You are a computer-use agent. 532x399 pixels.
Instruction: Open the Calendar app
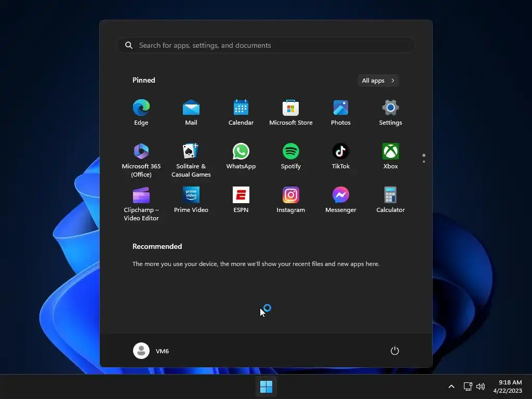pos(241,113)
